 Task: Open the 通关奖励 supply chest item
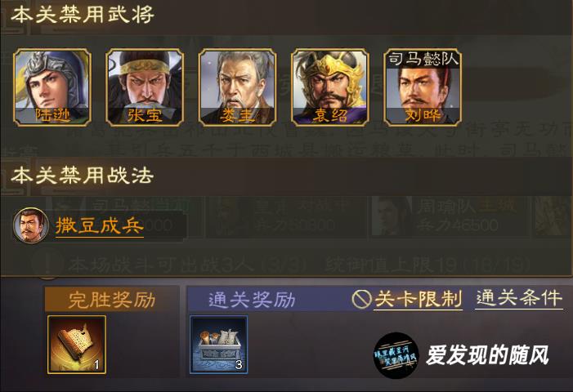point(218,345)
